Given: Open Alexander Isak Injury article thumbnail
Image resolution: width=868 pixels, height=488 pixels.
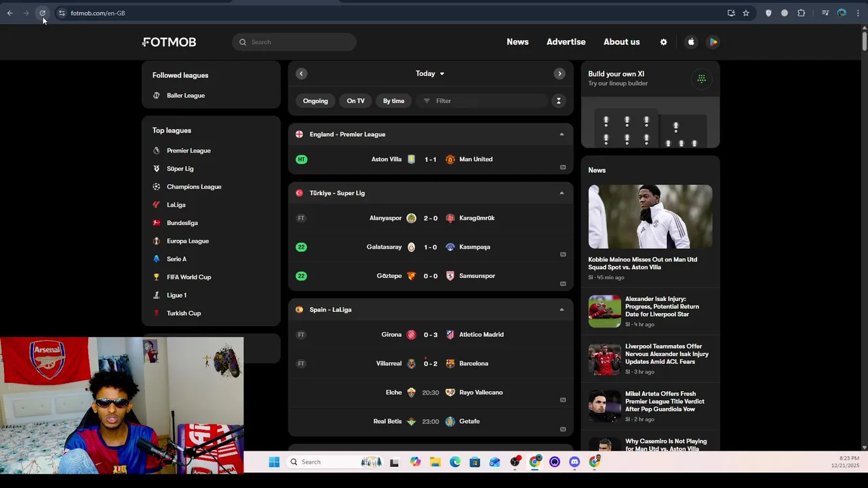Looking at the screenshot, I should click(604, 311).
